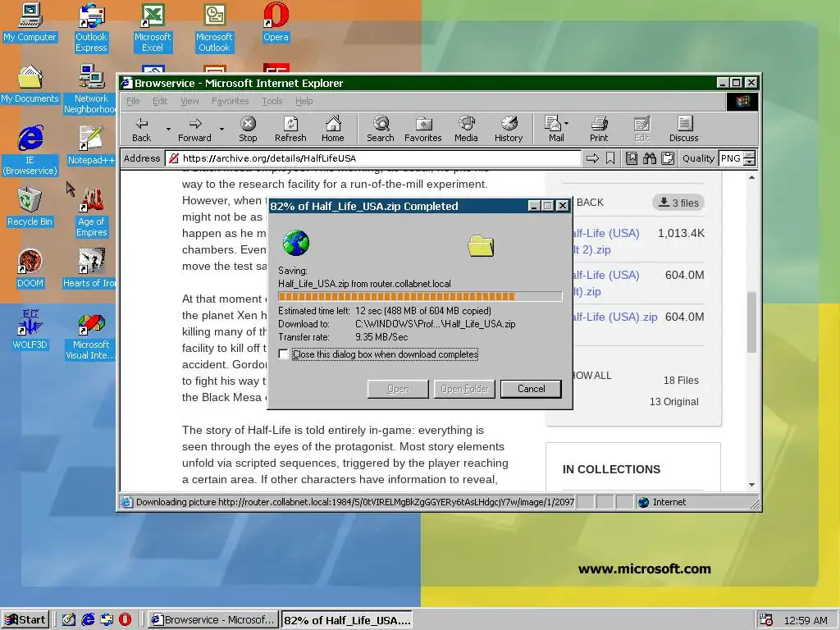Screen dimensions: 840x630
Task: Open Network Neighborhood icon
Action: click(91, 89)
